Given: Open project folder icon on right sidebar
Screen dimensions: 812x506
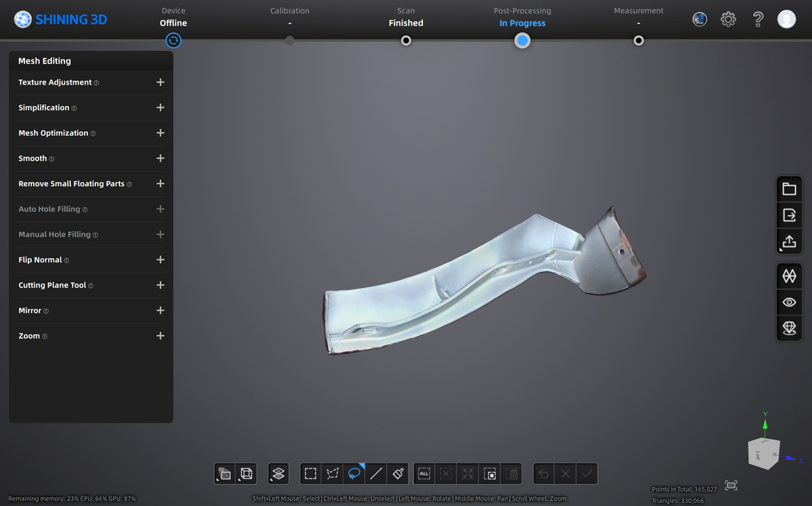Looking at the screenshot, I should (x=789, y=189).
